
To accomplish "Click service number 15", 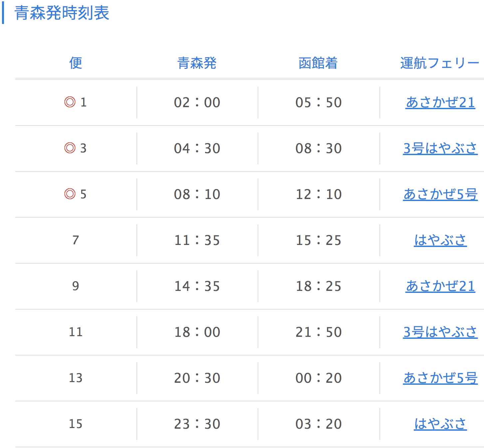I will 76,424.
